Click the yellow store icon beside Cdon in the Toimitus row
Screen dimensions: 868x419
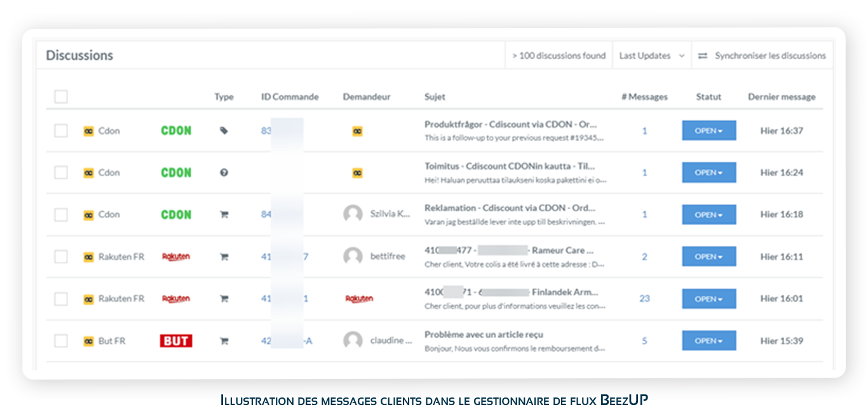(x=89, y=173)
